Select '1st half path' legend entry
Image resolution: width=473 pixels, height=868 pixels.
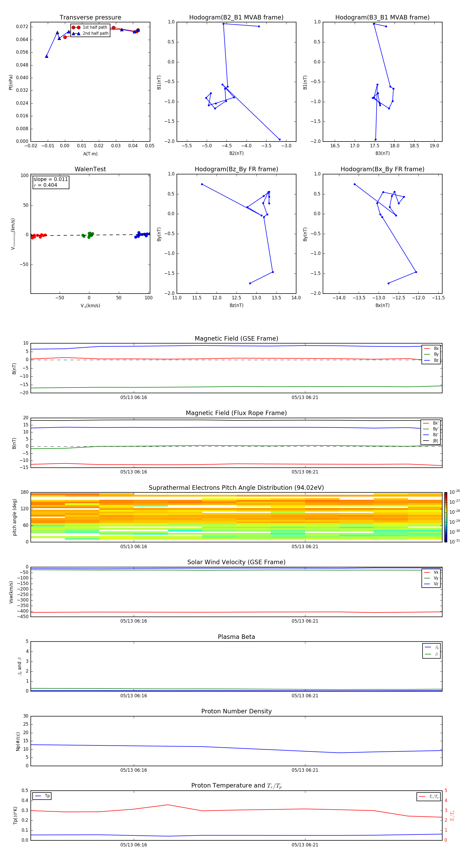coord(90,27)
